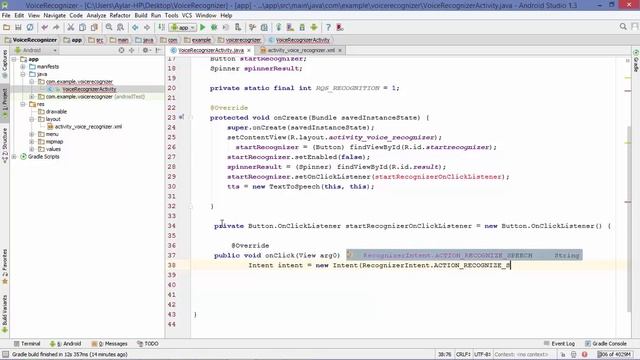Click the Make Project icon
Viewport: 640px width, 360px height.
[162, 27]
